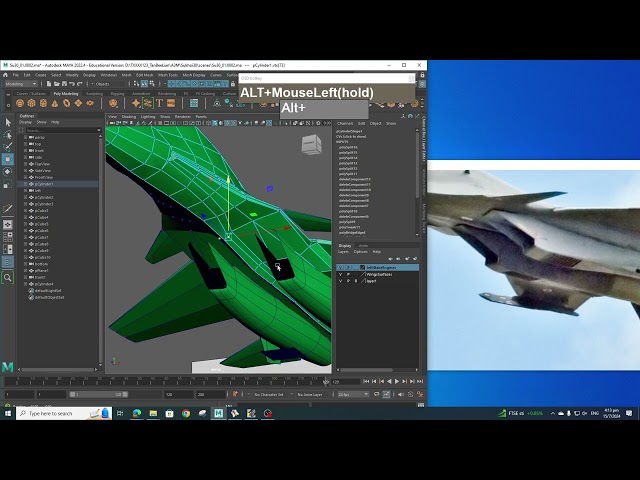Screen dimensions: 640x480
Task: Click the SVG shelf icon
Action: (171, 103)
